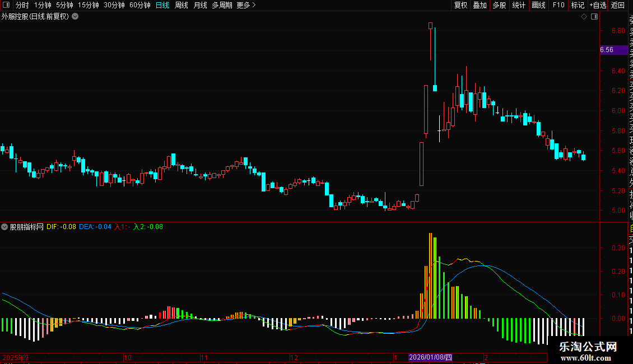Open the F10 company info
The height and width of the screenshot is (364, 633).
(x=558, y=5)
